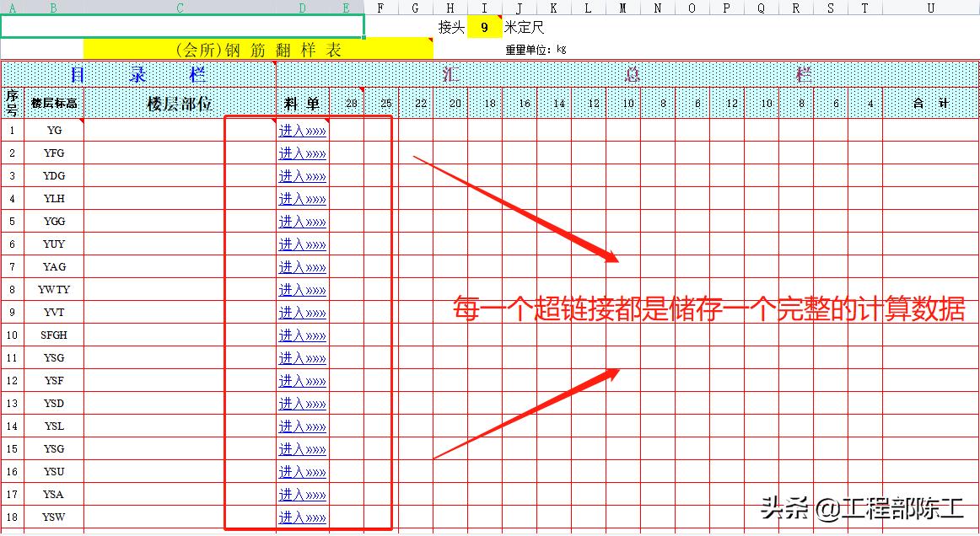Click the 楼层部位 header cell

[x=180, y=104]
